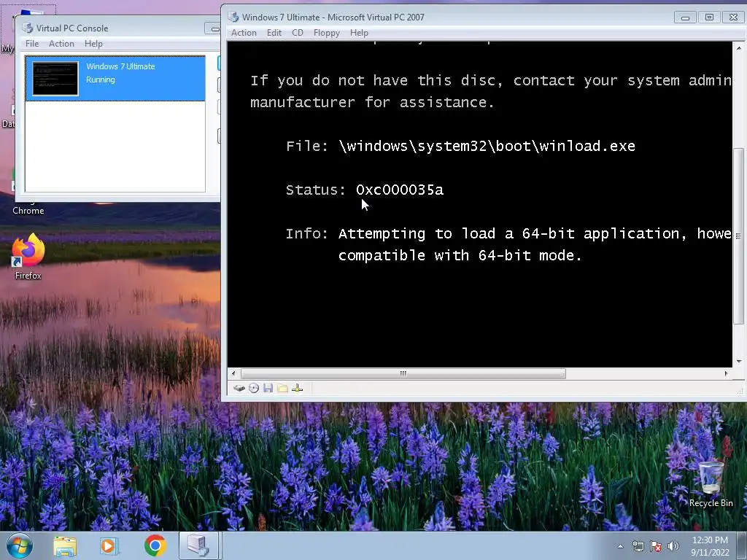
Task: Open the Action menu in Virtual PC Console
Action: click(61, 43)
